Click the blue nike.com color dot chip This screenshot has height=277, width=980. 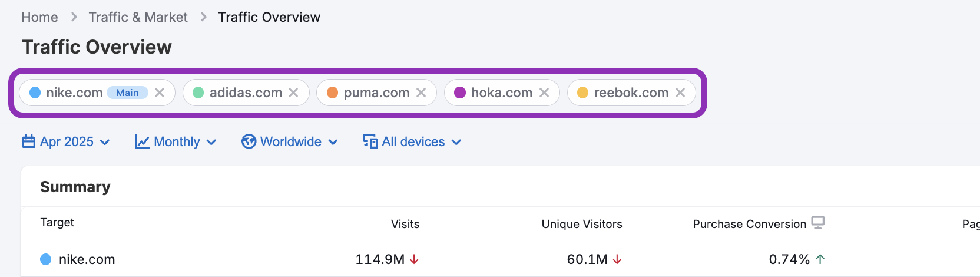click(x=35, y=93)
